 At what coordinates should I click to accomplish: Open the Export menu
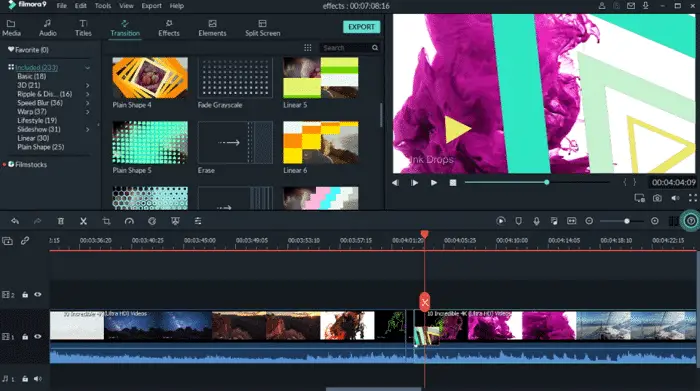(152, 6)
